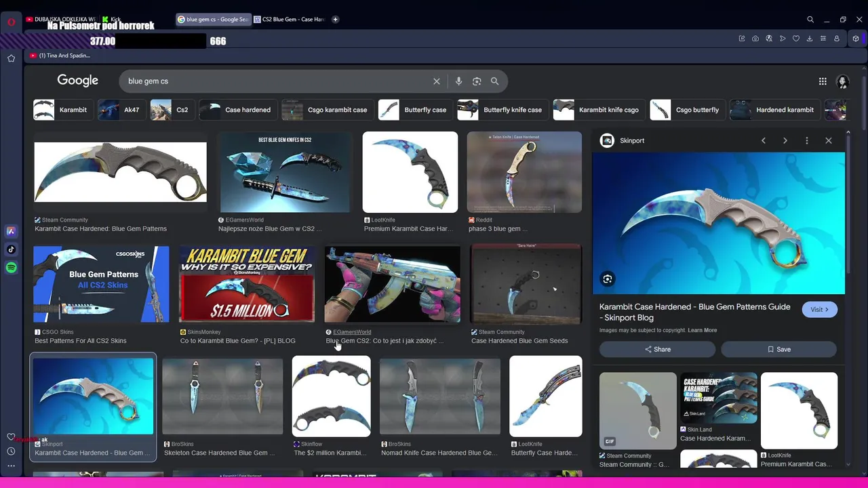The height and width of the screenshot is (488, 868).
Task: Start a voice search with the microphone
Action: click(x=458, y=81)
